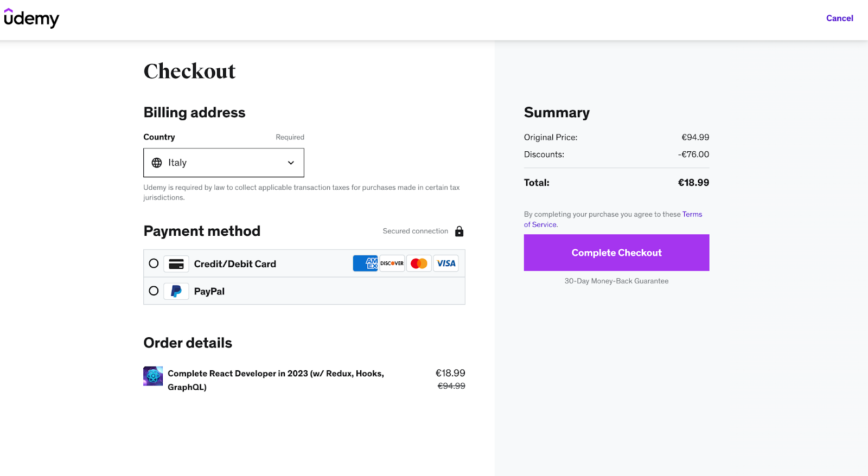The height and width of the screenshot is (476, 868).
Task: Click the secured connection lock icon
Action: (x=459, y=231)
